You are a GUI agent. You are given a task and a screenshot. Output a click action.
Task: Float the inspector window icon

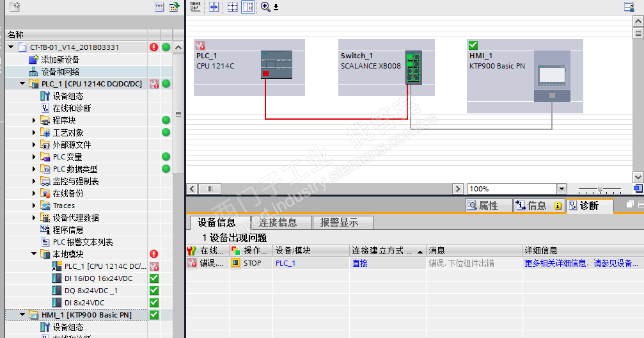[x=630, y=204]
